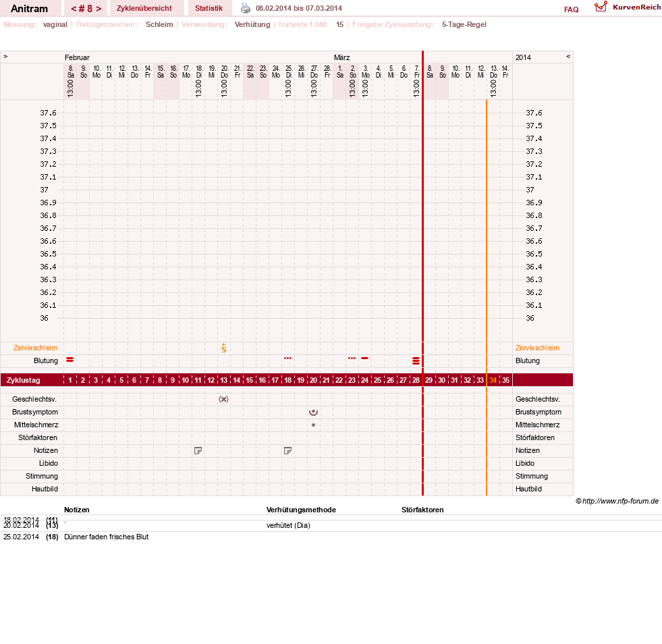662x644 pixels.
Task: Click the highlighted cycle day 34
Action: click(x=493, y=380)
